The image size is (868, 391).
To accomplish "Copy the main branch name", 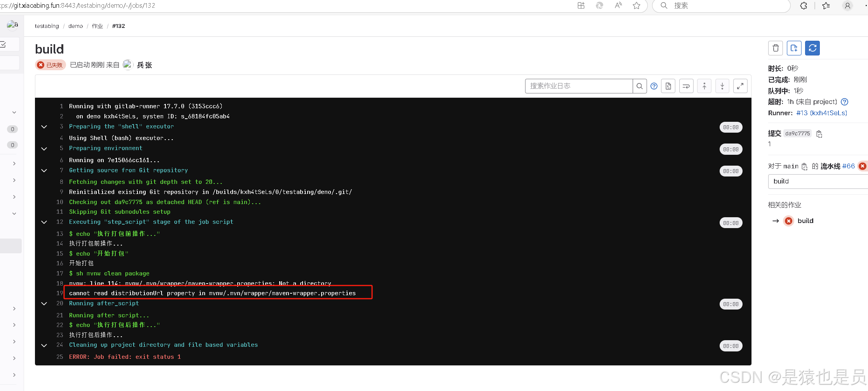I will [804, 166].
